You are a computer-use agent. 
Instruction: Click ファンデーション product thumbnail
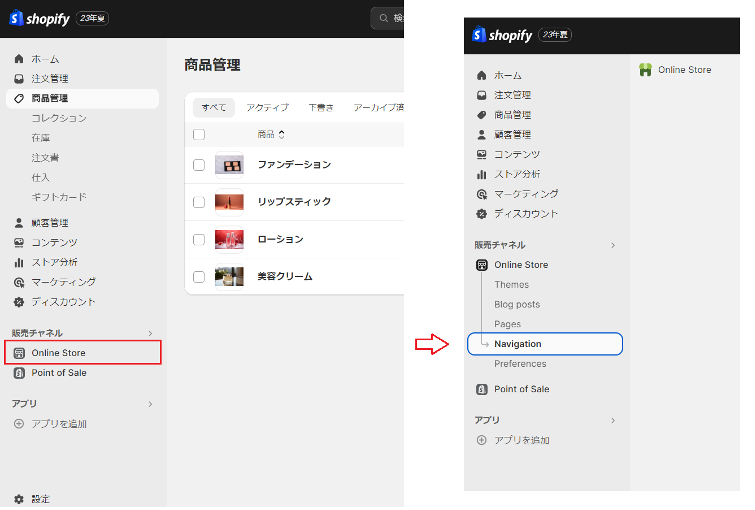tap(229, 165)
